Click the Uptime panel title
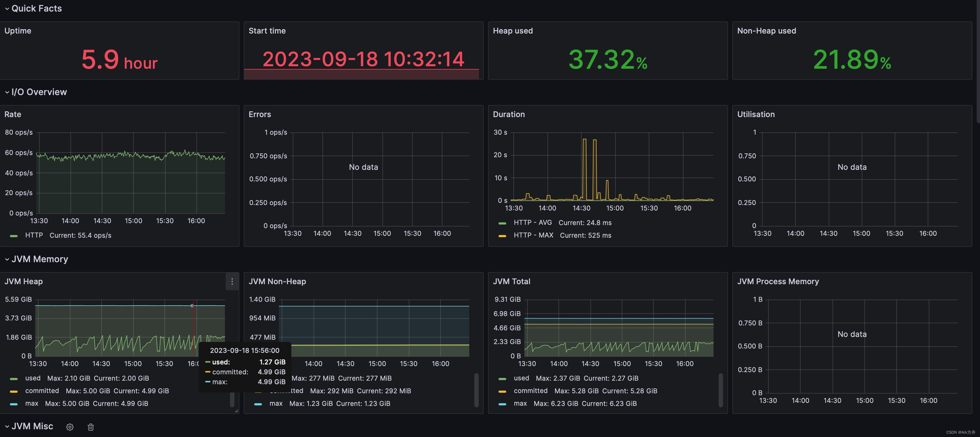This screenshot has height=437, width=980. 18,31
